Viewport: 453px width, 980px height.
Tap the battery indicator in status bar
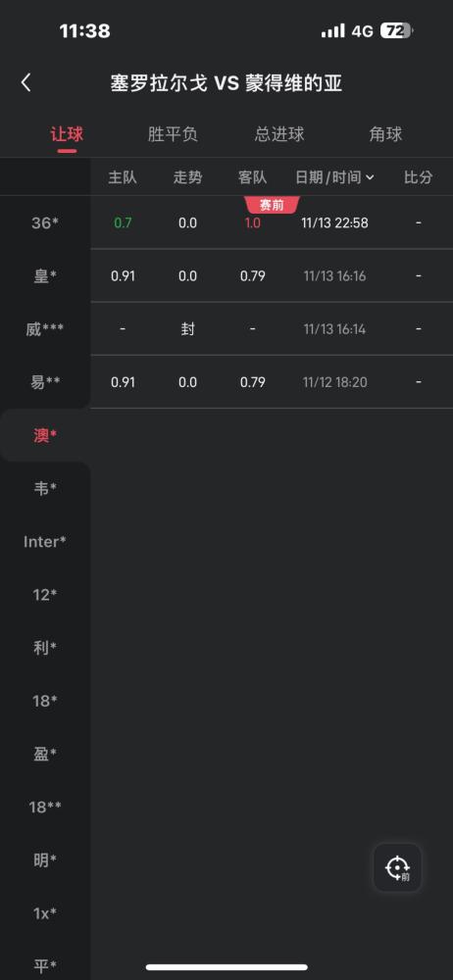(x=397, y=30)
